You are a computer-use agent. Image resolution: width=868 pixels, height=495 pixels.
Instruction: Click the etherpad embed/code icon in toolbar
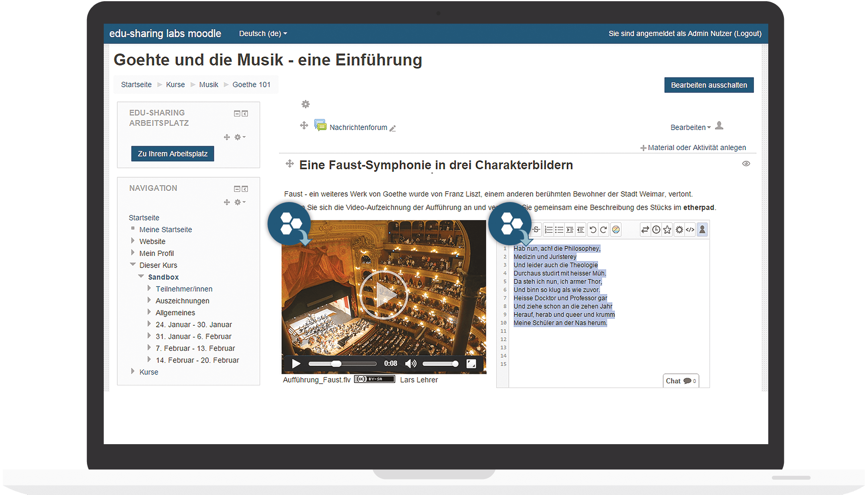(691, 229)
